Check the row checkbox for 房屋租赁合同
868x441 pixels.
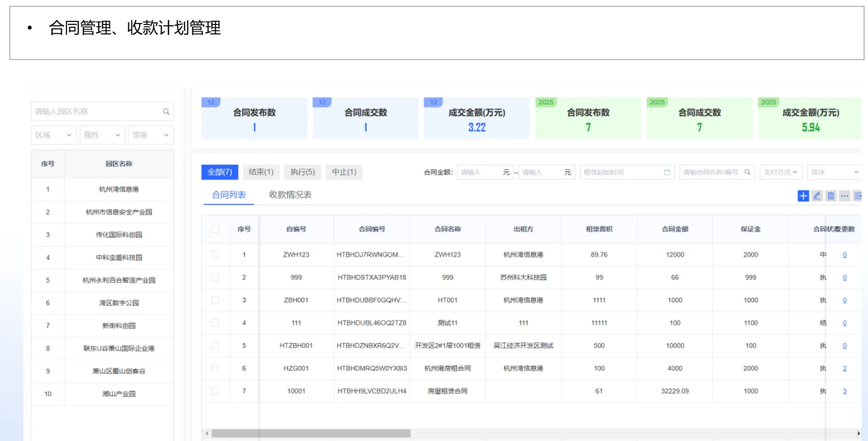tap(215, 391)
